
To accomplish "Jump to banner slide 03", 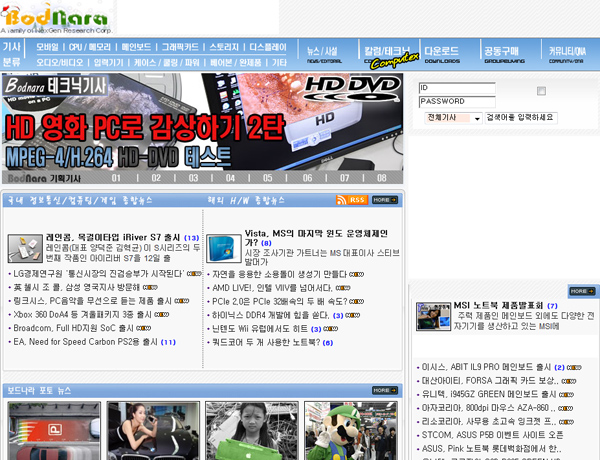I will point(193,178).
